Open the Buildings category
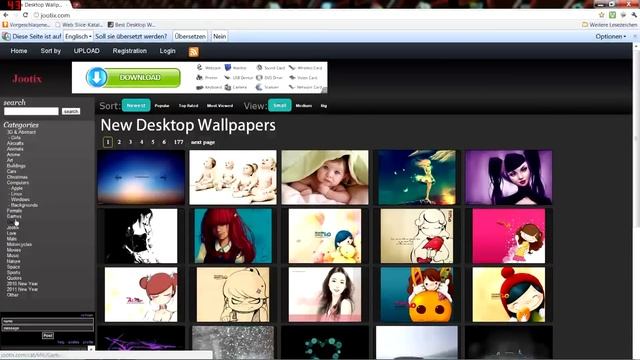Screen dimensions: 640x360 16,166
